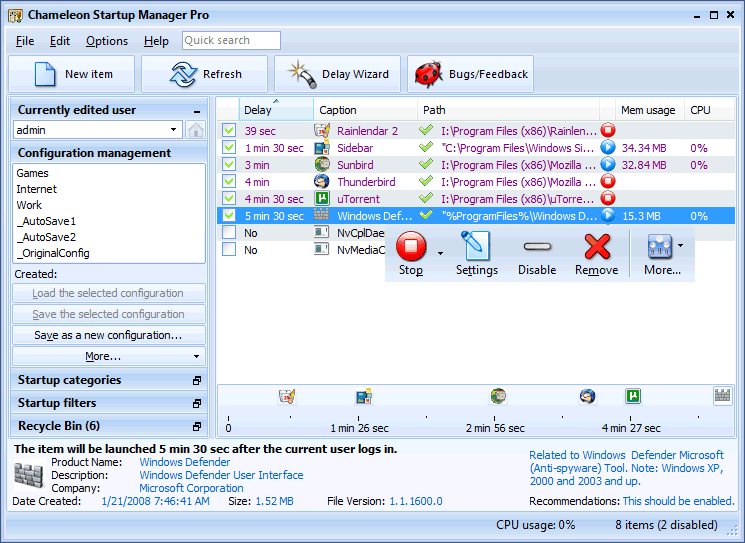Collapse the Currently edited user panel
Viewport: 745px width, 543px height.
point(197,111)
